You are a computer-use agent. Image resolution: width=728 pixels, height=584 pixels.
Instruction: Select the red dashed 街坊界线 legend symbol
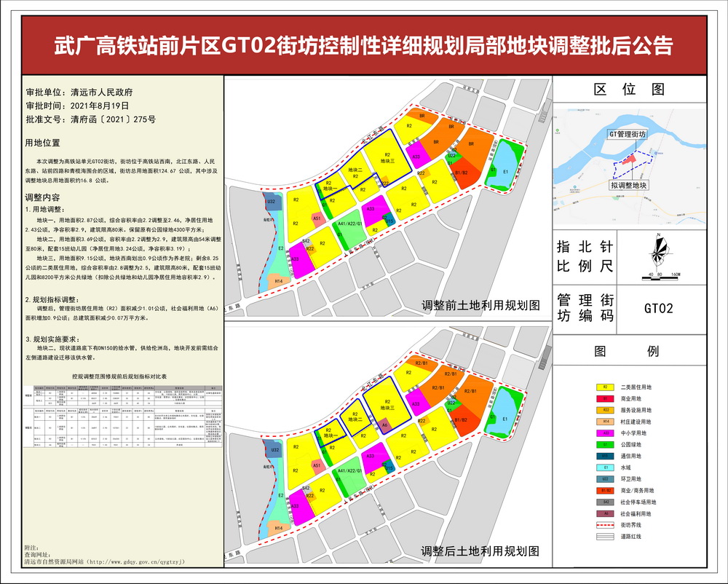[x=606, y=524]
